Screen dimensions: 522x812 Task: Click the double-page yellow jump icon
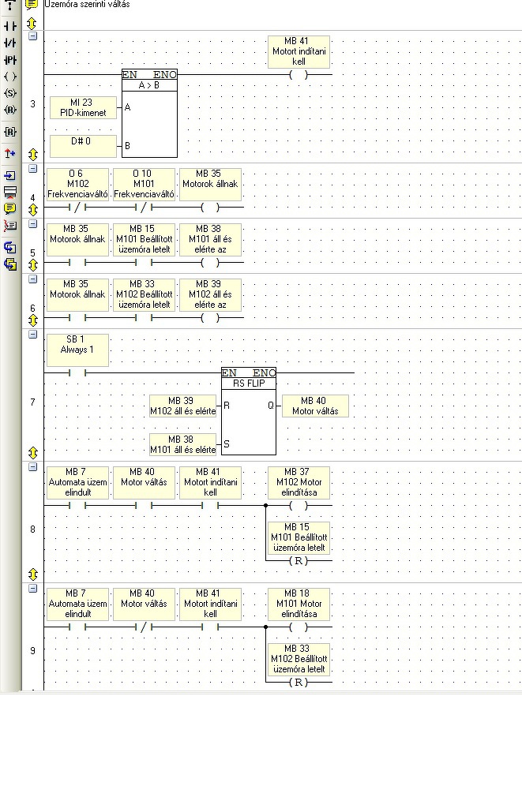tap(9, 264)
